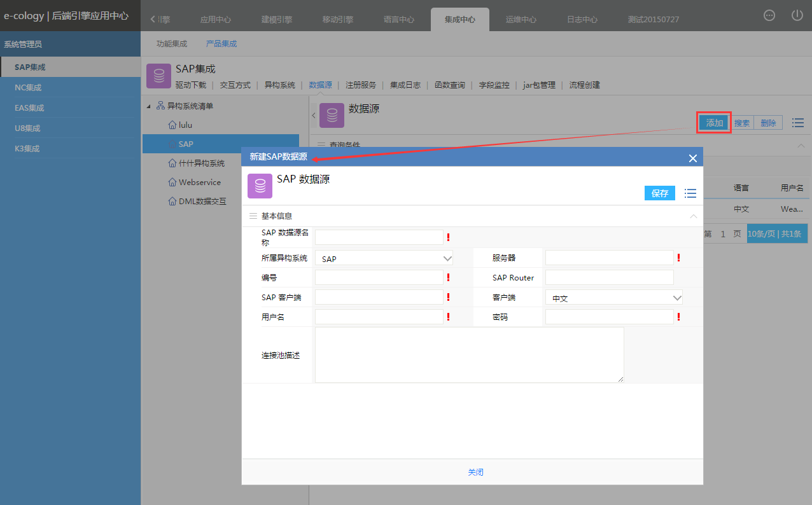812x505 pixels.
Task: Open 数据源 menu item
Action: (320, 85)
